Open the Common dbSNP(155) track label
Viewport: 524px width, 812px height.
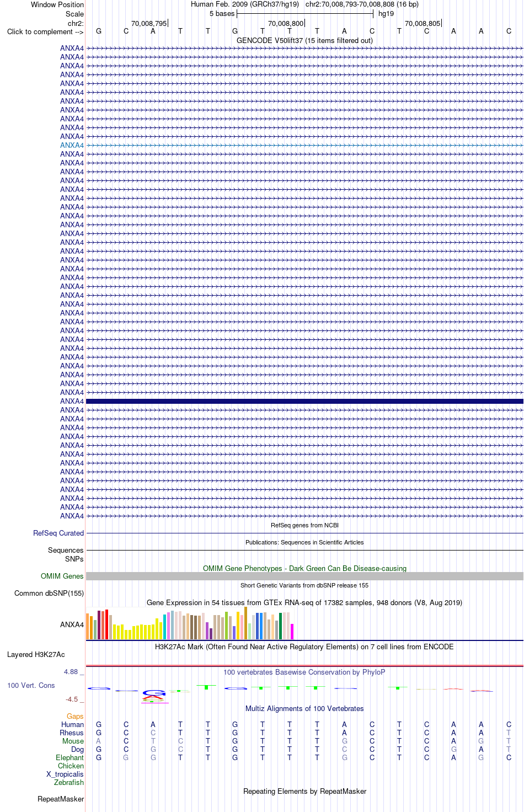pyautogui.click(x=49, y=593)
